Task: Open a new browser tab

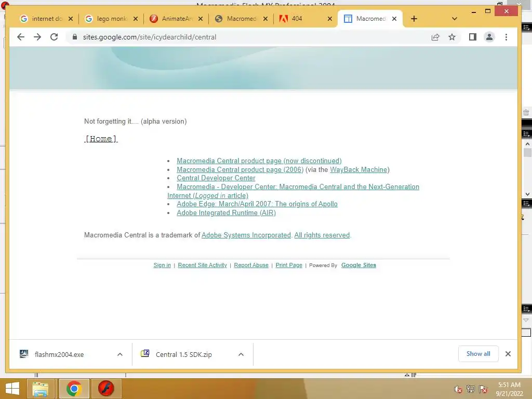Action: 414,19
